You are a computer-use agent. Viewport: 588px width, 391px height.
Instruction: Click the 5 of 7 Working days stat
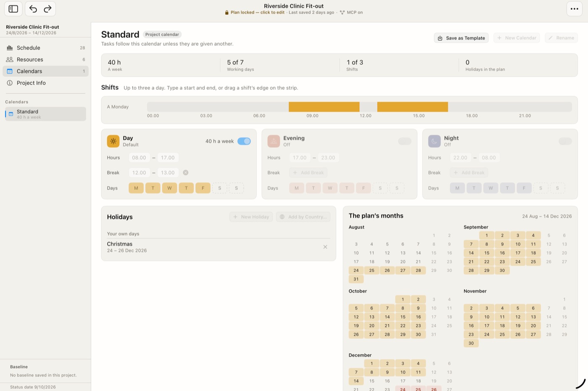click(240, 65)
